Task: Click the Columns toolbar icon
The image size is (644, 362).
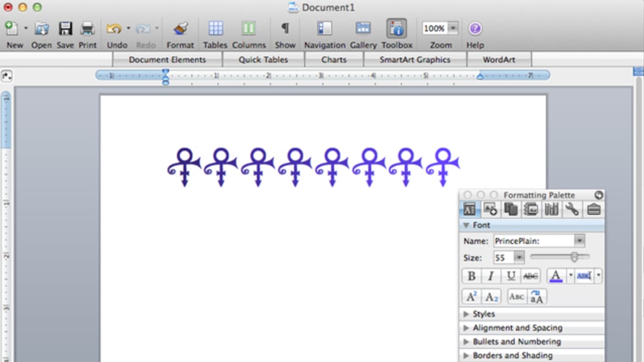Action: (x=249, y=29)
